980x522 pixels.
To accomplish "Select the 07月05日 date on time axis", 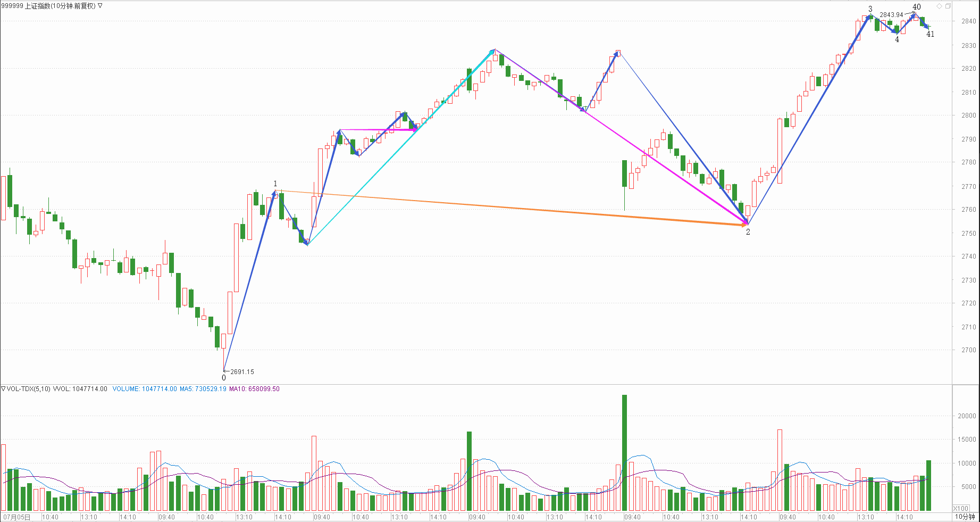I will 17,517.
